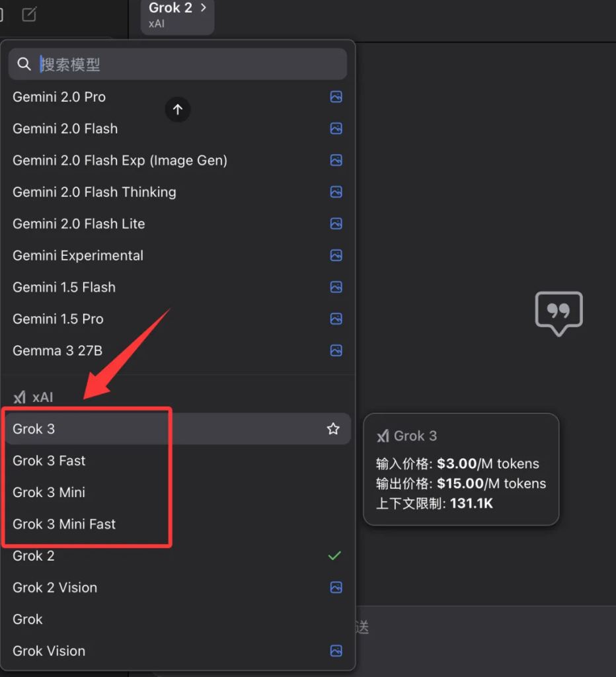616x677 pixels.
Task: Select Gemini 1.5 Flash
Action: [x=177, y=287]
